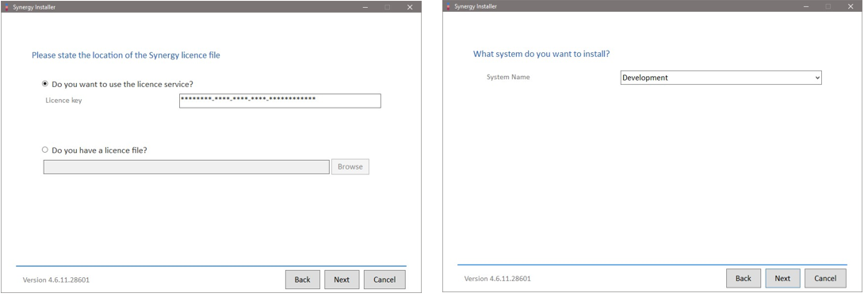Click Cancel in the licence window
This screenshot has width=868, height=297.
pos(384,280)
